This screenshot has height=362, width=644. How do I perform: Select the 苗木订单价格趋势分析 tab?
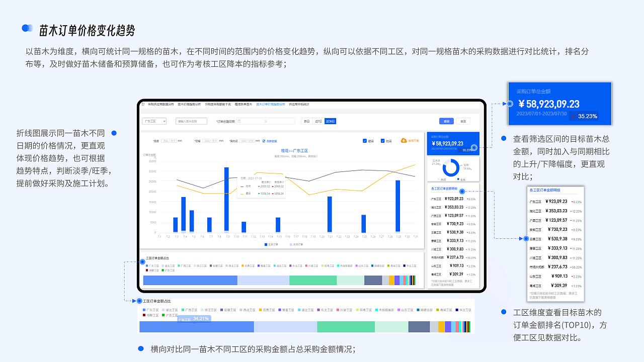pos(270,104)
